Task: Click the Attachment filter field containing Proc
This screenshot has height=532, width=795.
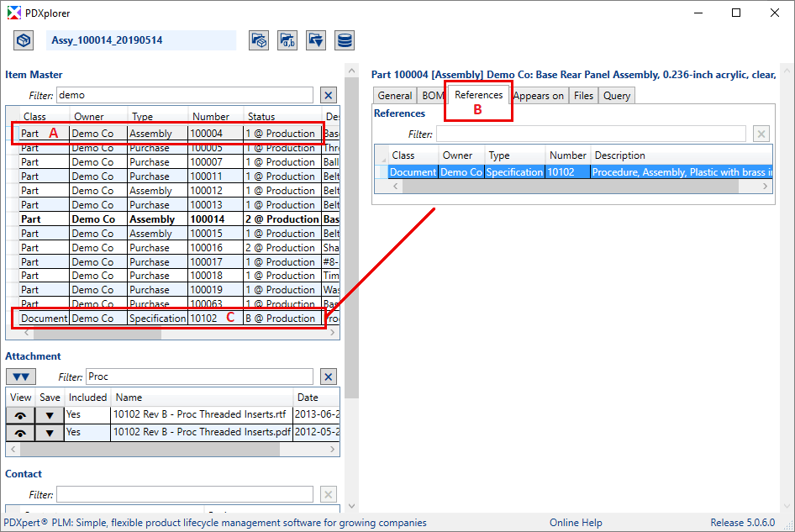Action: click(200, 377)
